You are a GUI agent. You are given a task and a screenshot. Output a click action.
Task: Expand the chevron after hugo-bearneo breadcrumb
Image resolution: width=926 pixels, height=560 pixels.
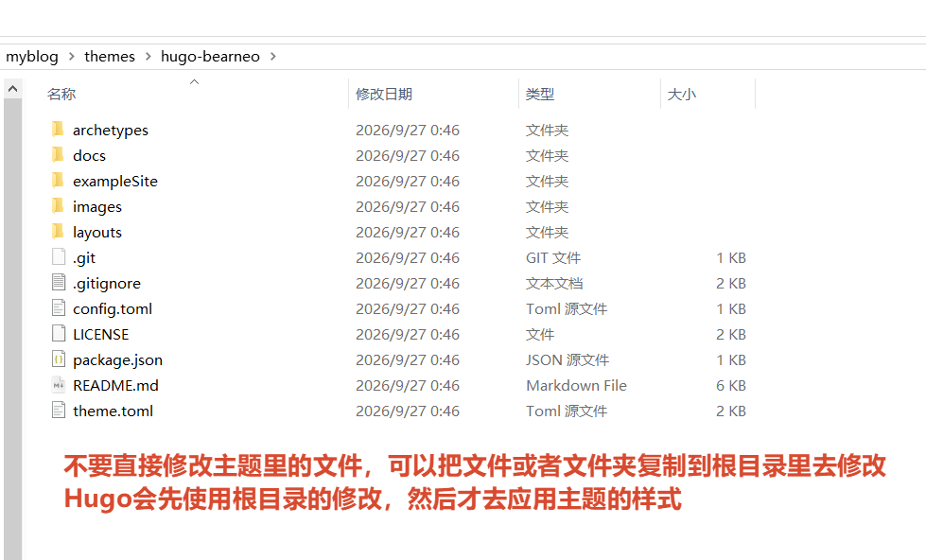click(272, 56)
